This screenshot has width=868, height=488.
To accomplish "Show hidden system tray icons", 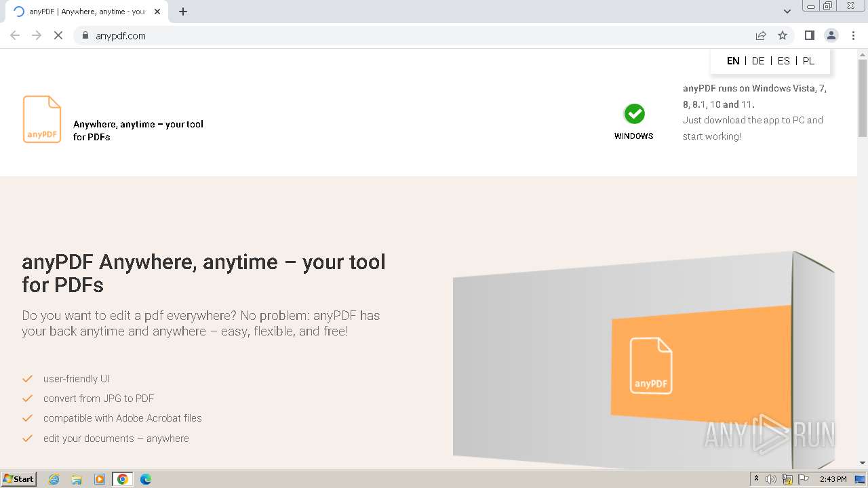I will 756,479.
